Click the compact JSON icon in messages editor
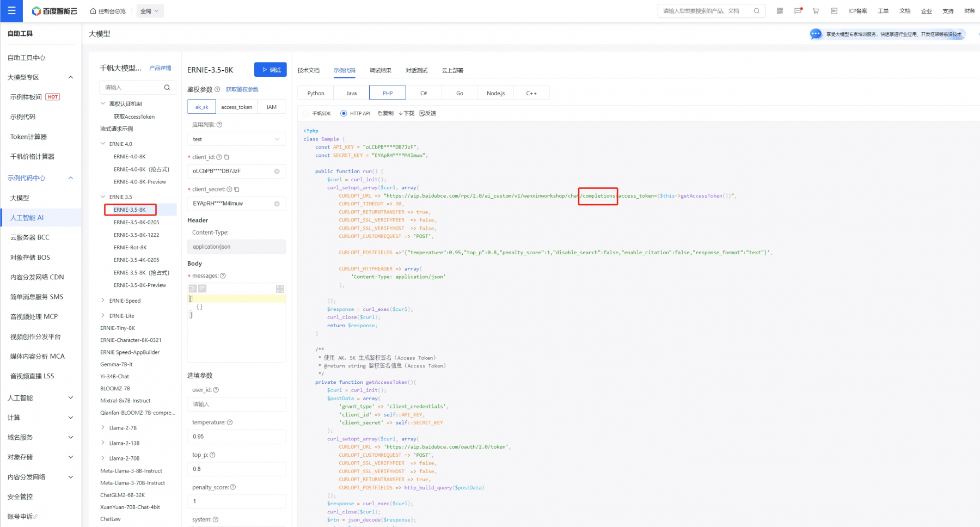The width and height of the screenshot is (980, 527). 202,289
